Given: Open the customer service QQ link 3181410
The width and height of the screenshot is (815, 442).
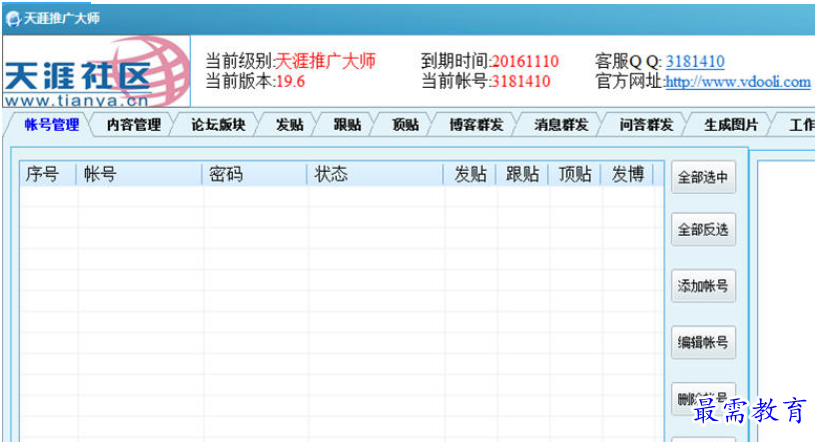Looking at the screenshot, I should [x=695, y=61].
